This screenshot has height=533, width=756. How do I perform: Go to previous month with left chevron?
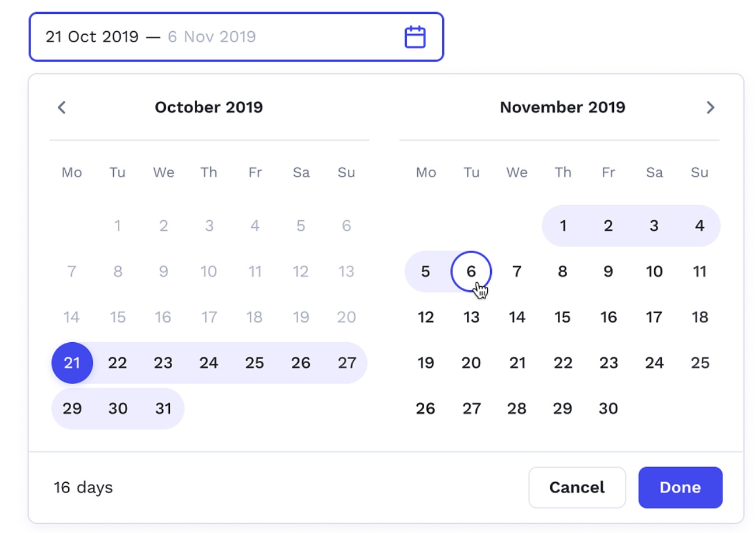(62, 108)
